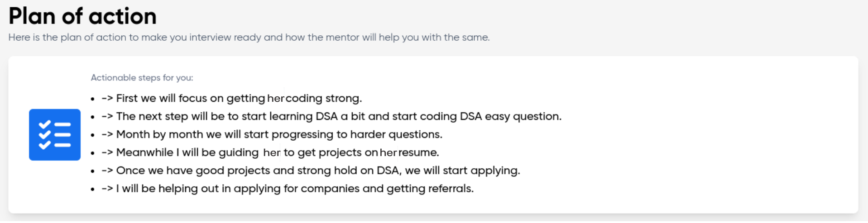
Task: Click the step about getting referrals
Action: [x=288, y=189]
